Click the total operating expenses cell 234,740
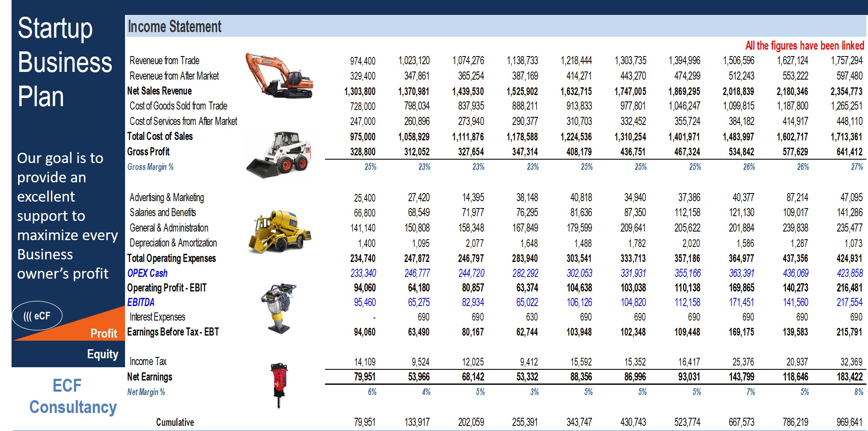Screen dimensions: 868x431 [x=363, y=259]
